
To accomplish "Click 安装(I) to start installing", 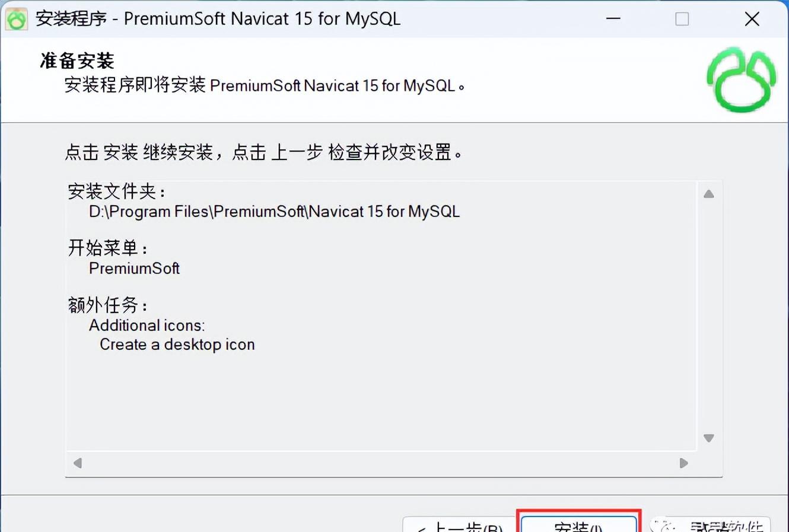I will [x=579, y=524].
